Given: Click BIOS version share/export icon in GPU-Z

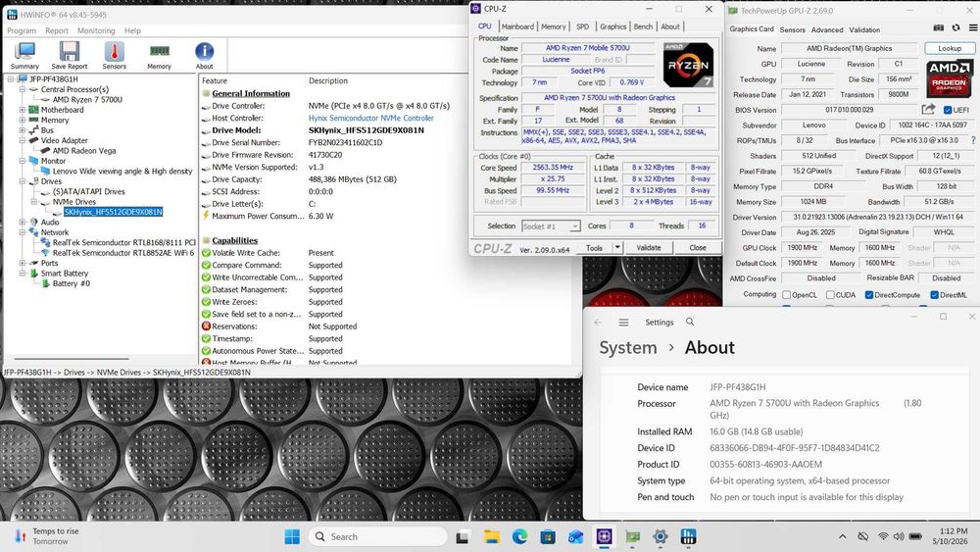Looking at the screenshot, I should [928, 110].
